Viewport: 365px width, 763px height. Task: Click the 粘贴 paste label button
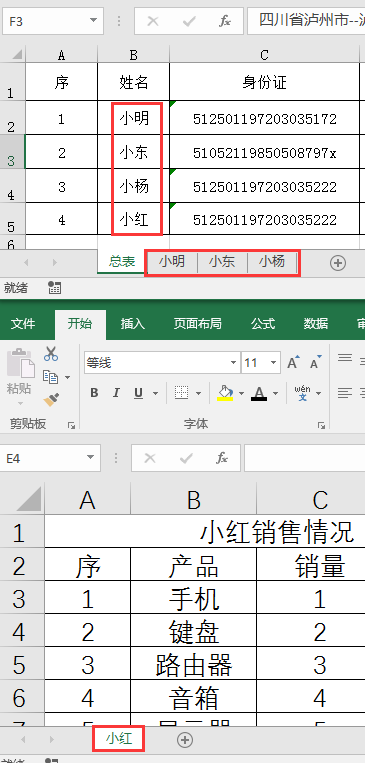coord(19,389)
